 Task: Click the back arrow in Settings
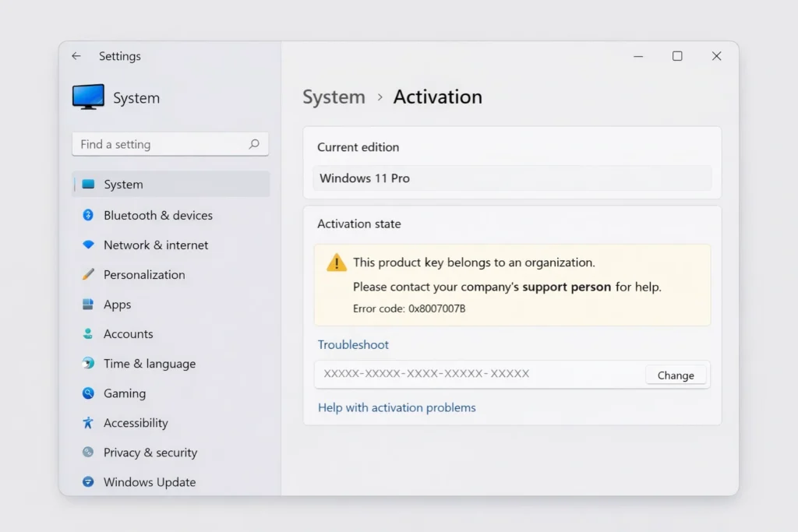[x=76, y=56]
